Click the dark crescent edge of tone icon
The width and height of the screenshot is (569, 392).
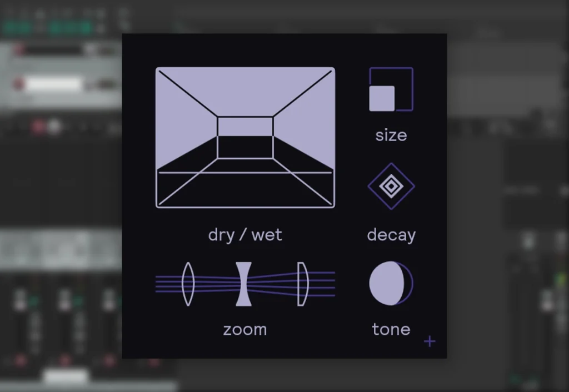click(410, 283)
